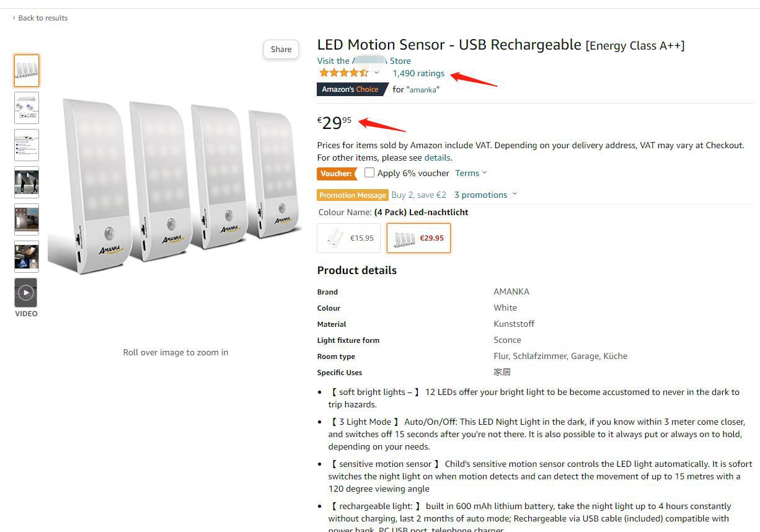Select the first thumbnail showing four lights
The height and width of the screenshot is (532, 760).
(x=27, y=70)
